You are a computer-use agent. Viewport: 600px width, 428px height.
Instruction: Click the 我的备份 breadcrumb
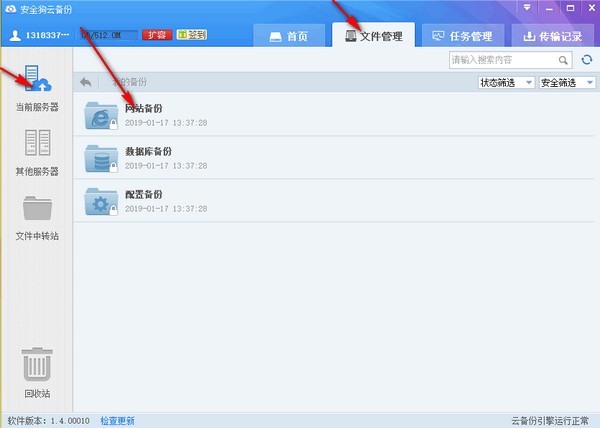tap(129, 82)
